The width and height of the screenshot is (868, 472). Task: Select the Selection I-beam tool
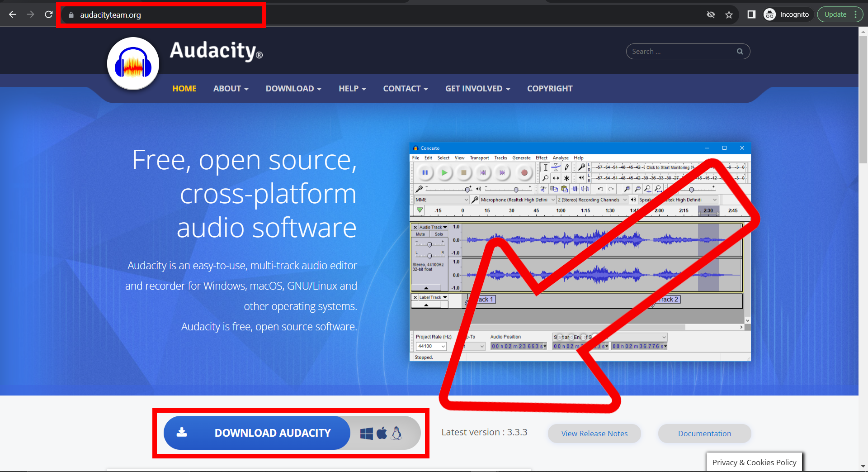point(546,168)
